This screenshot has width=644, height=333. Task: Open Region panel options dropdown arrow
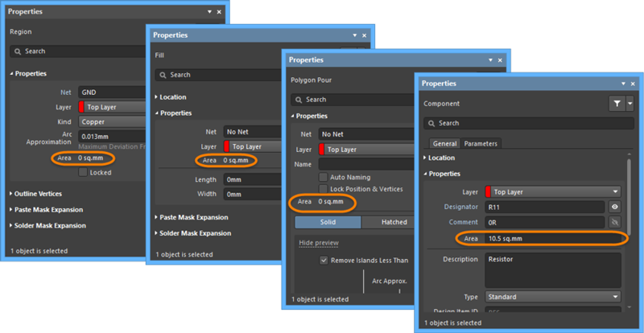tap(208, 12)
